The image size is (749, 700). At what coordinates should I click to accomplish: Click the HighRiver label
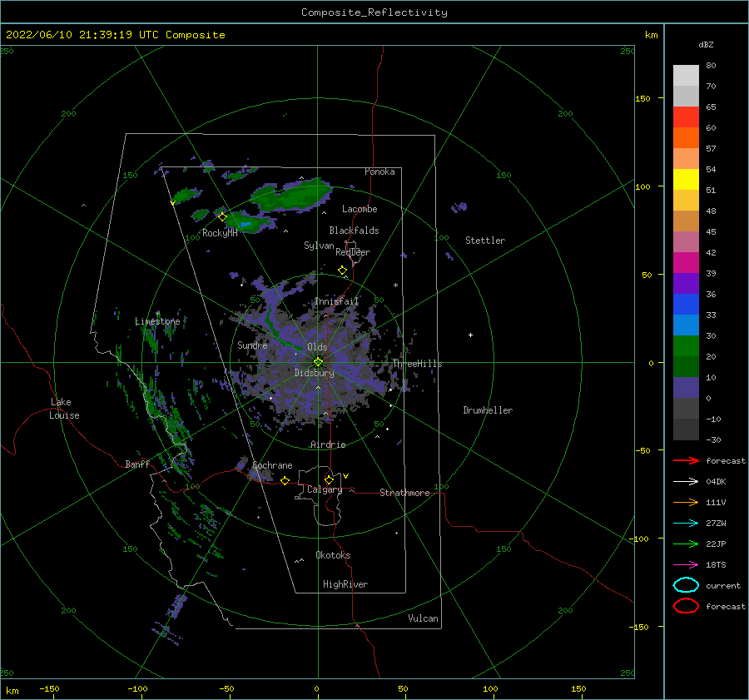coord(345,584)
